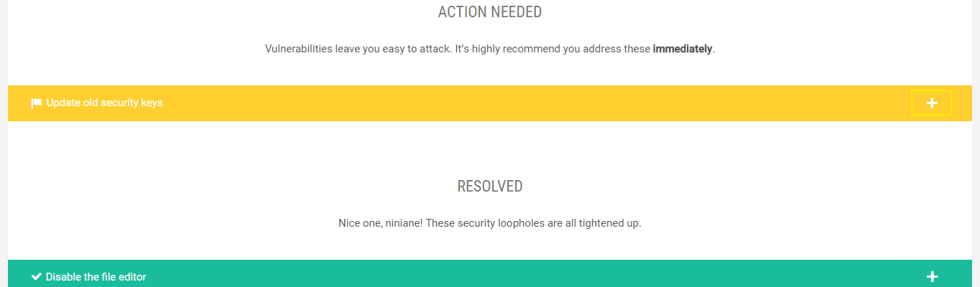
Task: Click the "Disable the file editor" label
Action: point(96,277)
